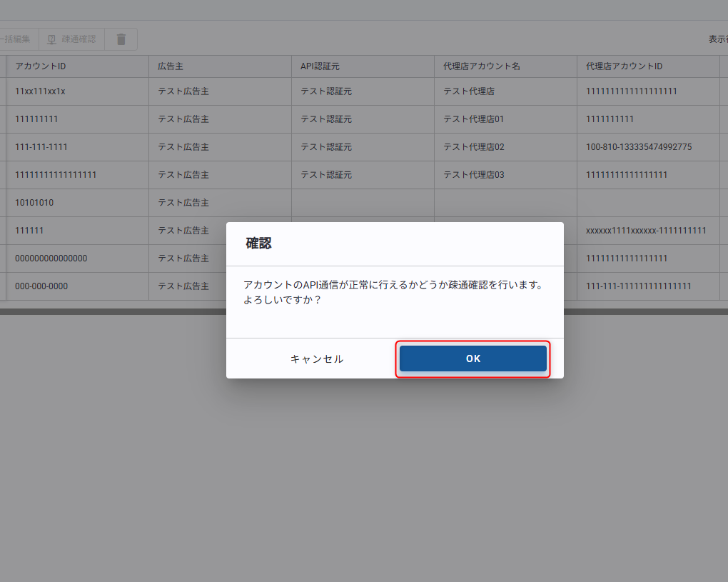Click the 一括編集 toolbar button
This screenshot has height=582, width=728.
(18, 39)
